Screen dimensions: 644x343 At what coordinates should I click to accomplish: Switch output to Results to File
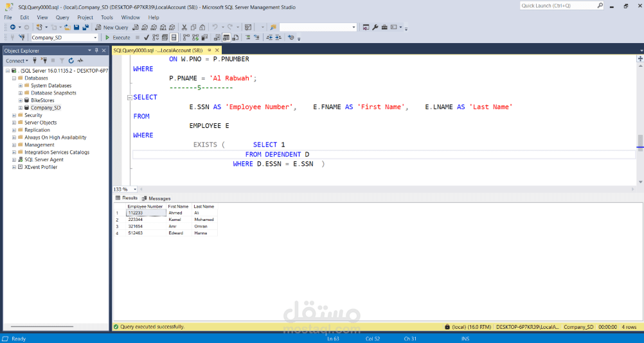(x=235, y=37)
